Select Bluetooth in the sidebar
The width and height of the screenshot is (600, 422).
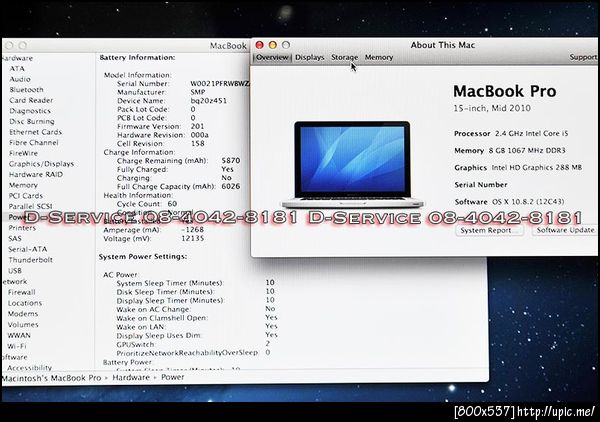click(x=26, y=90)
